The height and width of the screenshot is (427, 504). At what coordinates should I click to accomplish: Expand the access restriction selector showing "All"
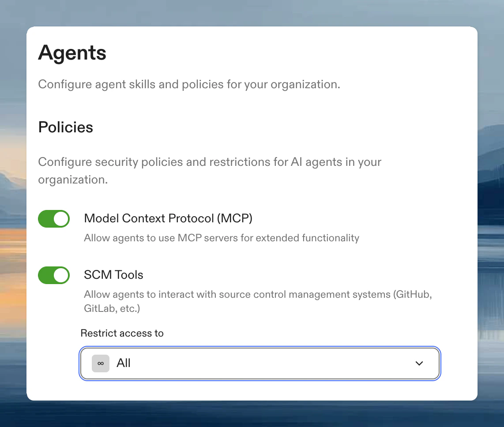coord(260,363)
